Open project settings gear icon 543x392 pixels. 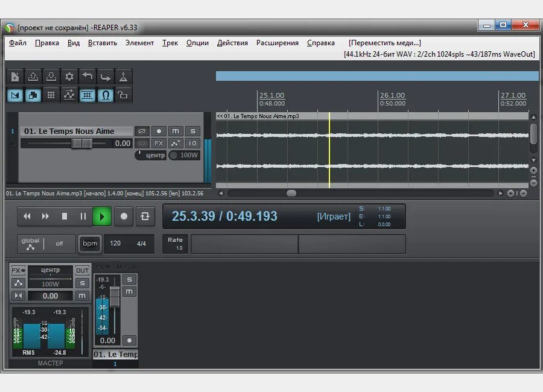point(69,77)
